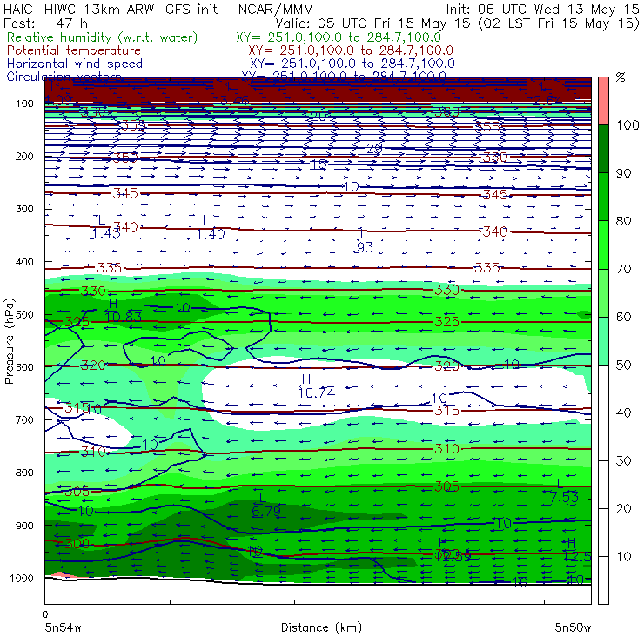Click the 'Fcst: 47 h' text
644x644 pixels.
45,23
